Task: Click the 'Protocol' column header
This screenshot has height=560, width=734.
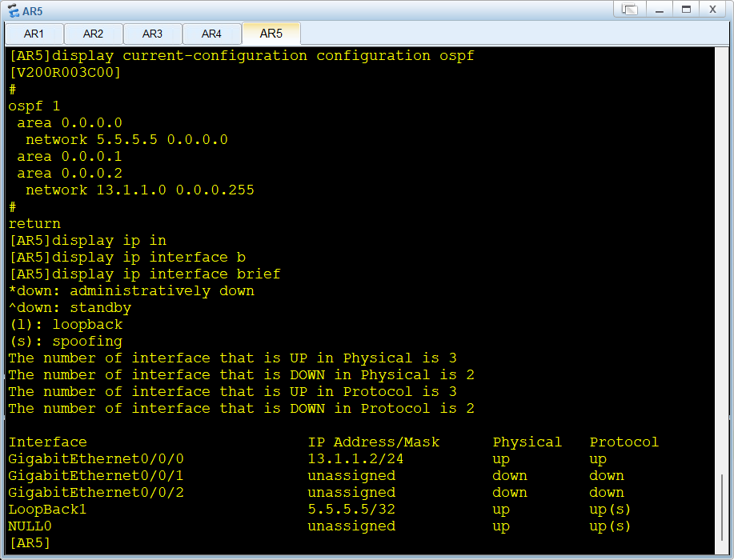Action: point(624,442)
